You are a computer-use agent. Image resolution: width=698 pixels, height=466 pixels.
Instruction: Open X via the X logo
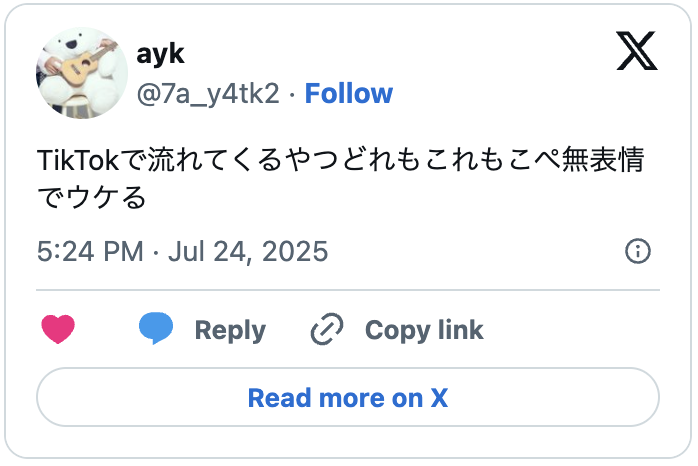pos(637,51)
